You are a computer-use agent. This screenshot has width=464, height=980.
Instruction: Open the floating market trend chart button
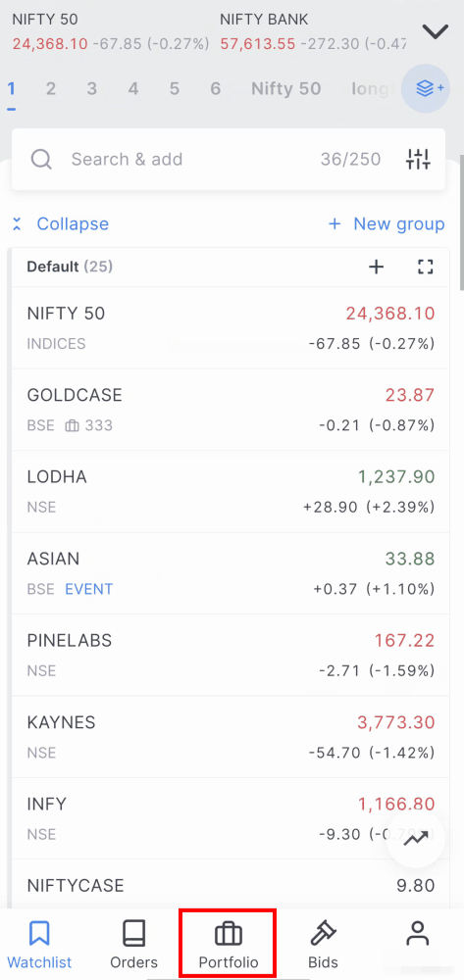tap(416, 839)
